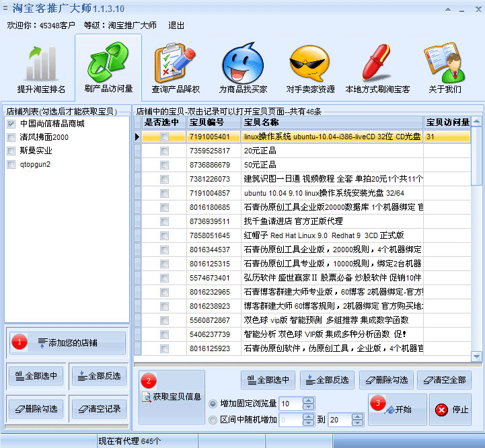Check the 清风拂面2000 shop checkbox
This screenshot has width=485, height=448.
pyautogui.click(x=11, y=137)
